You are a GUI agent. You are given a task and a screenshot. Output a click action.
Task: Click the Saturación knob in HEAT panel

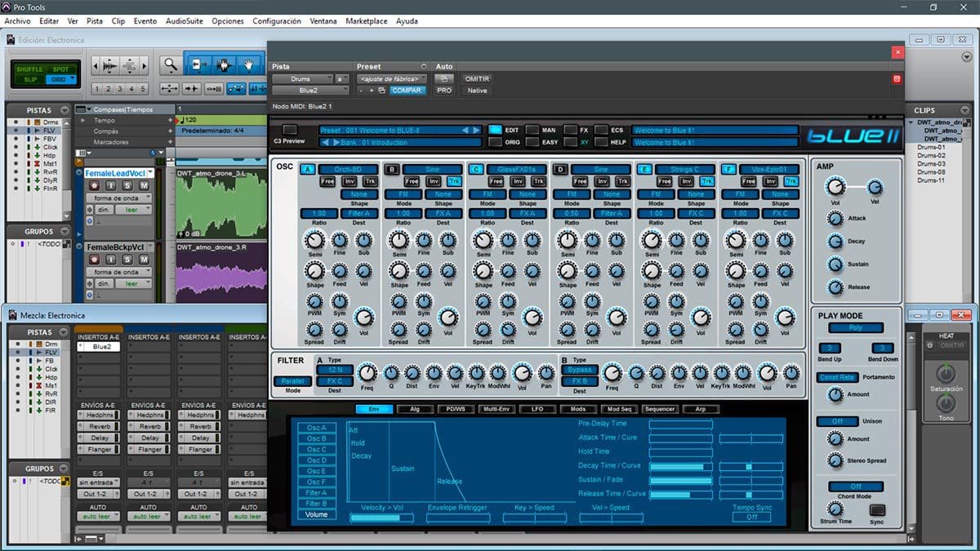click(x=946, y=375)
